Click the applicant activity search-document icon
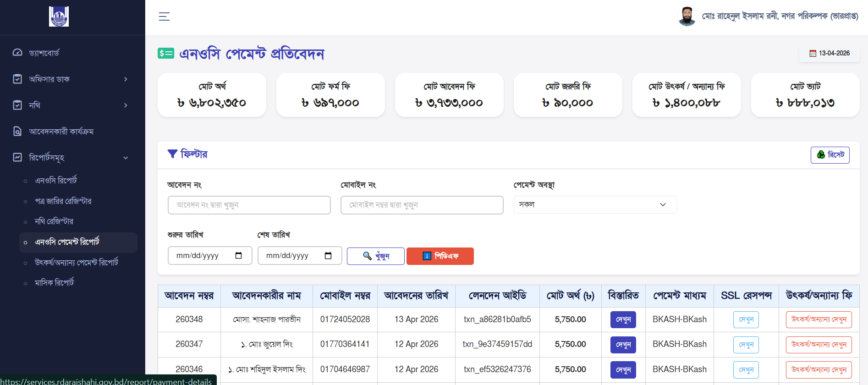Screen dimensions: 868x385 tap(17, 132)
